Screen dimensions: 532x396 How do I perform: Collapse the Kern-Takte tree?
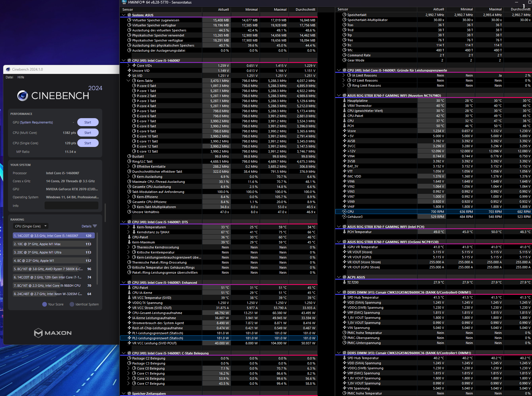click(x=128, y=81)
